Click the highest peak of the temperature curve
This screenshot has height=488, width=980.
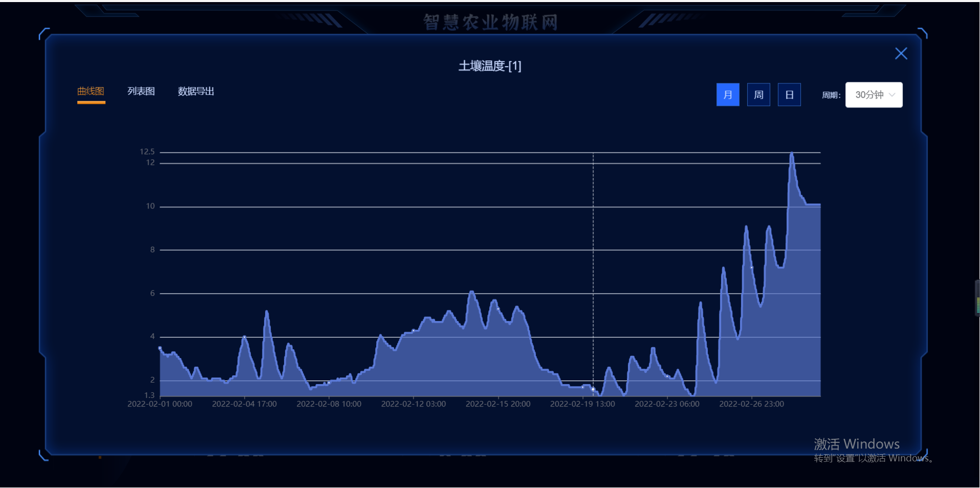792,153
